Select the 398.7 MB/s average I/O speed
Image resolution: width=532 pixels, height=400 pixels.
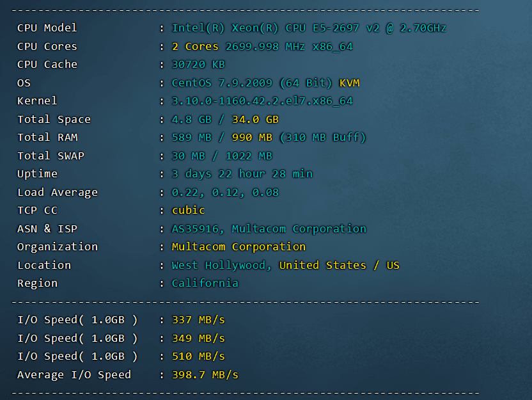pyautogui.click(x=205, y=375)
